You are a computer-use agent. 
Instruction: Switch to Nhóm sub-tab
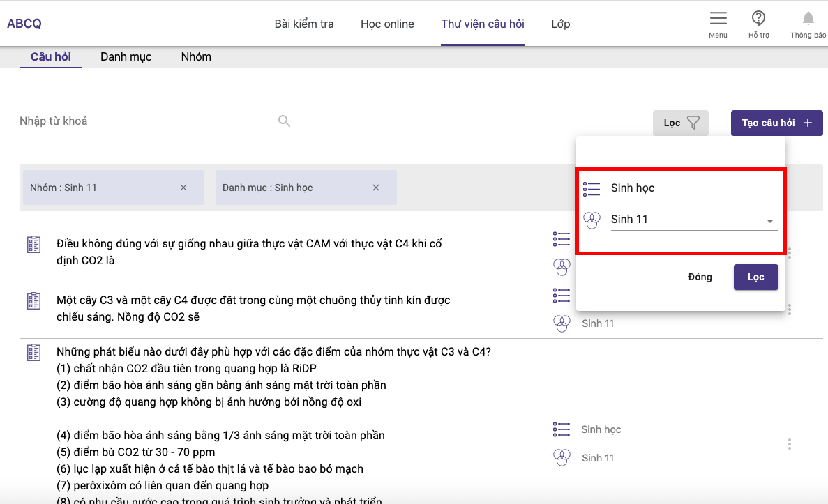(x=196, y=56)
